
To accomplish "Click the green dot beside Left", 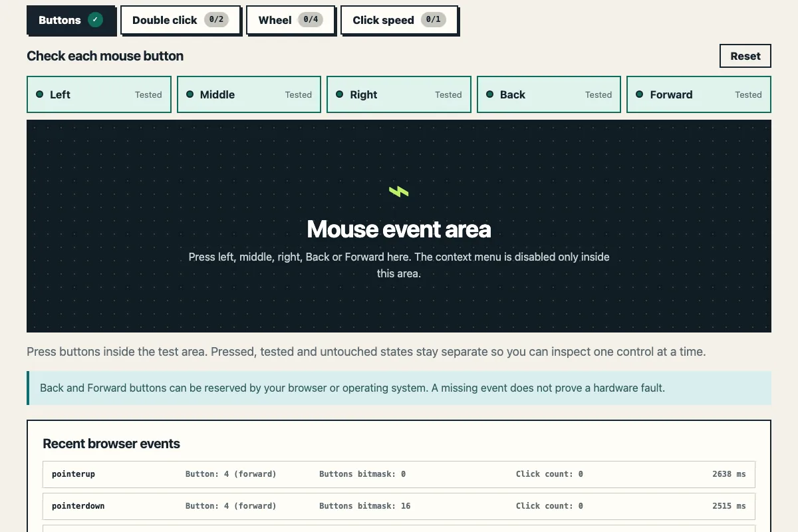I will 39,94.
